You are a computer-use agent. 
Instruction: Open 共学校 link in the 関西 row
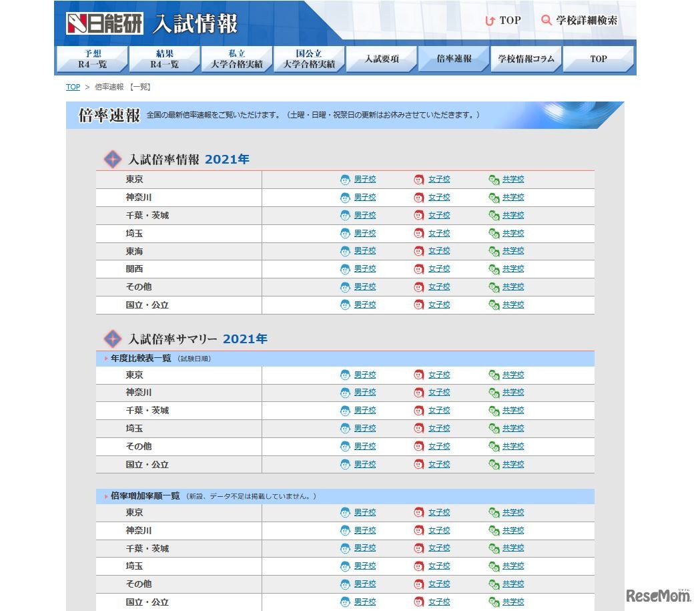click(x=513, y=268)
